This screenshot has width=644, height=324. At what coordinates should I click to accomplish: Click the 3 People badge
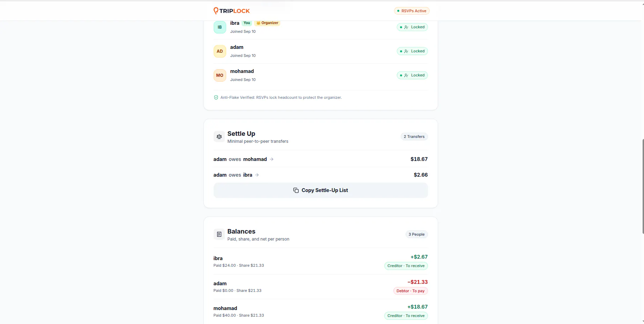click(416, 234)
